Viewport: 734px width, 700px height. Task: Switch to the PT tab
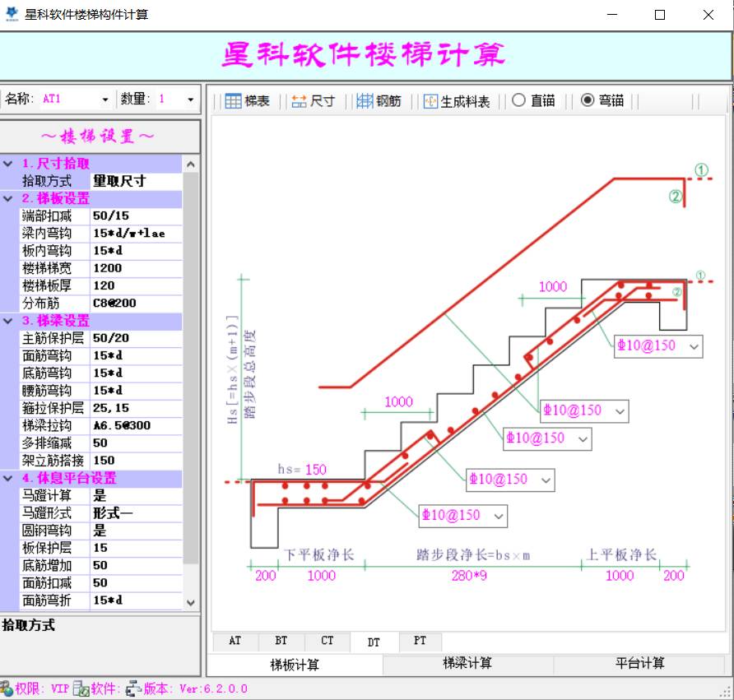click(420, 641)
